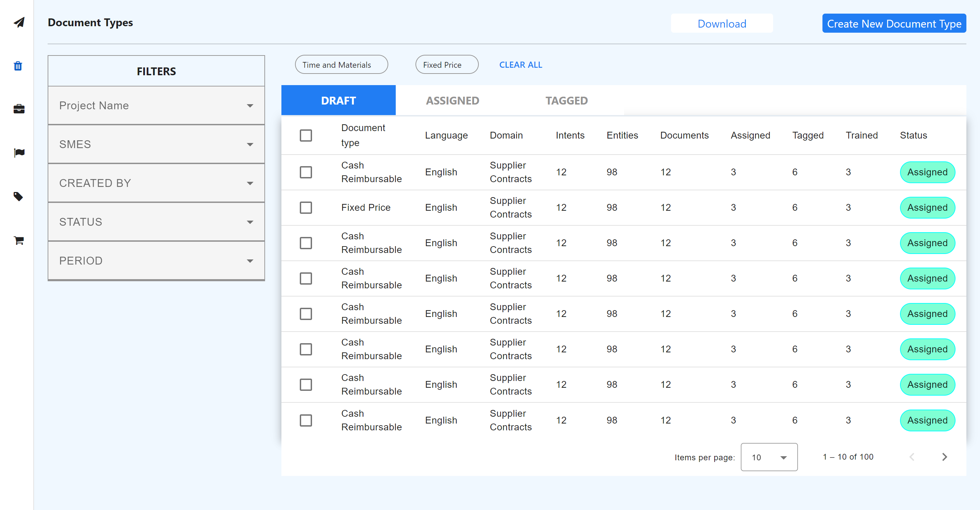This screenshot has height=510, width=980.
Task: Select the flag icon in the sidebar
Action: [18, 152]
